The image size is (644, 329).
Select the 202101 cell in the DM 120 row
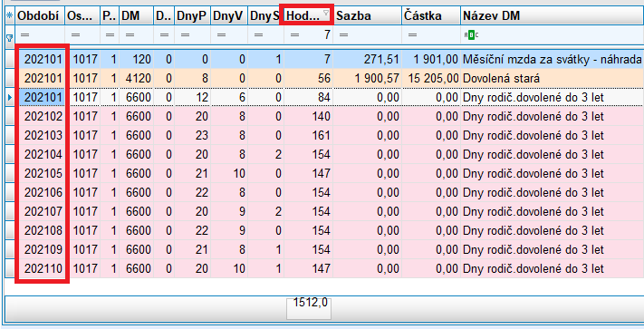(40, 60)
